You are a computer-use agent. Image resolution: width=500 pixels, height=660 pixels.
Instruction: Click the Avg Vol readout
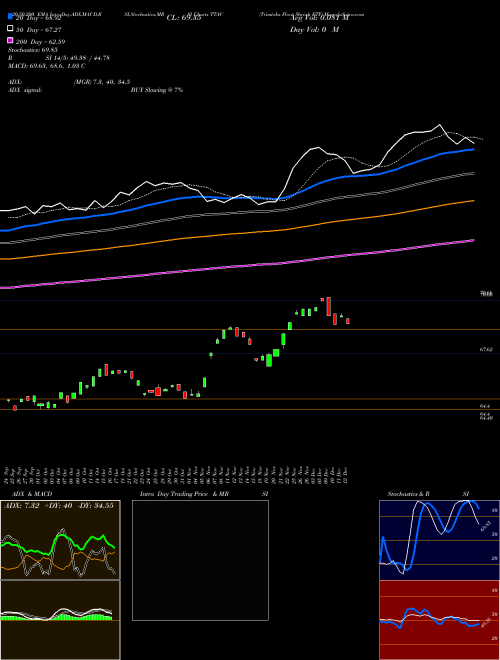[321, 18]
